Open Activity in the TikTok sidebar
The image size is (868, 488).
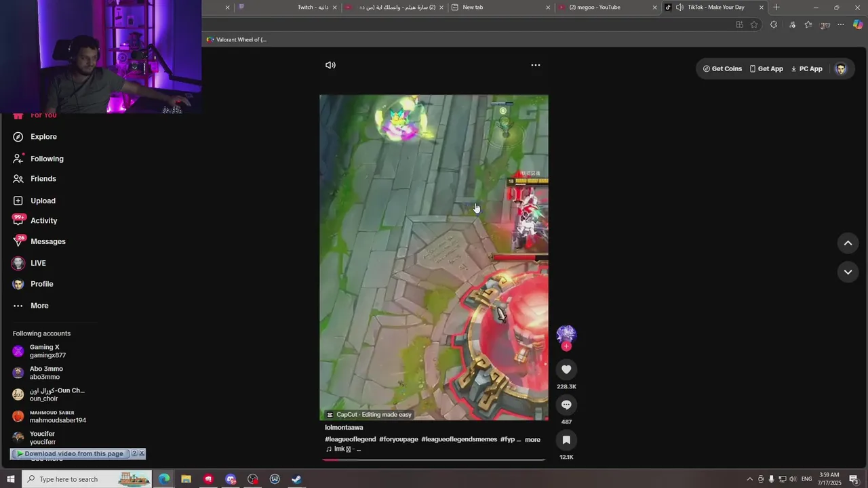35,221
